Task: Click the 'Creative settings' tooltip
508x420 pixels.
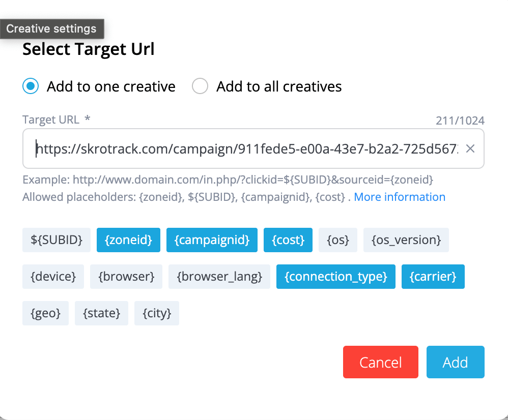Action: pos(51,29)
